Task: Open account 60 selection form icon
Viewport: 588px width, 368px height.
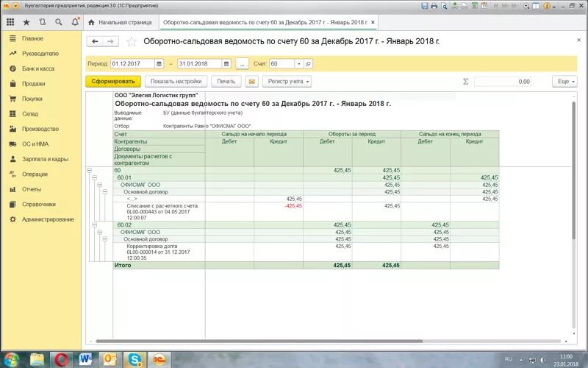Action: click(308, 64)
